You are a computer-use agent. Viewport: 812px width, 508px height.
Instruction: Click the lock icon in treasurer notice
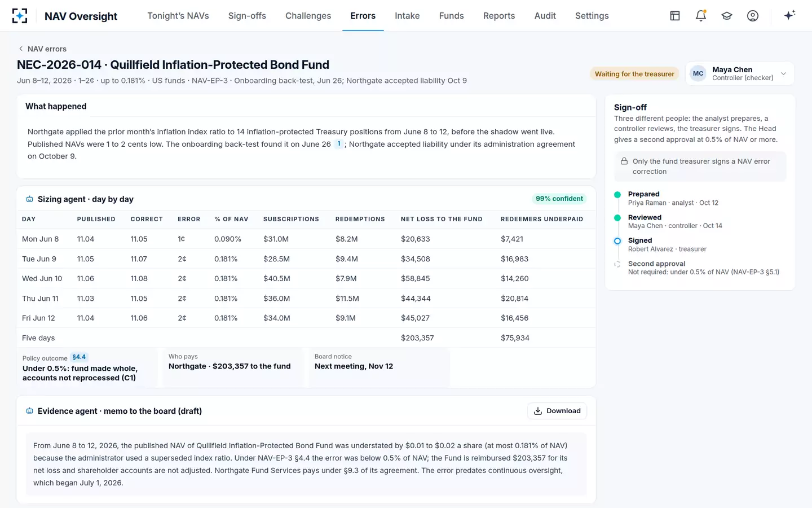click(624, 161)
